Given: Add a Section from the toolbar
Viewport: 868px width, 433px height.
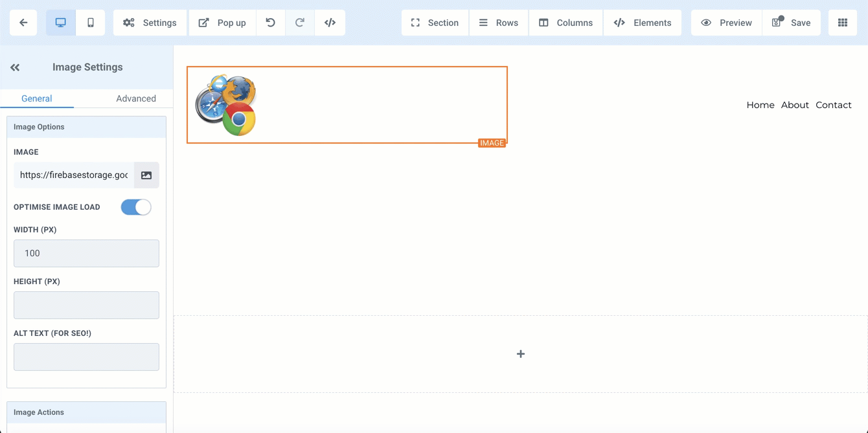Looking at the screenshot, I should tap(435, 23).
